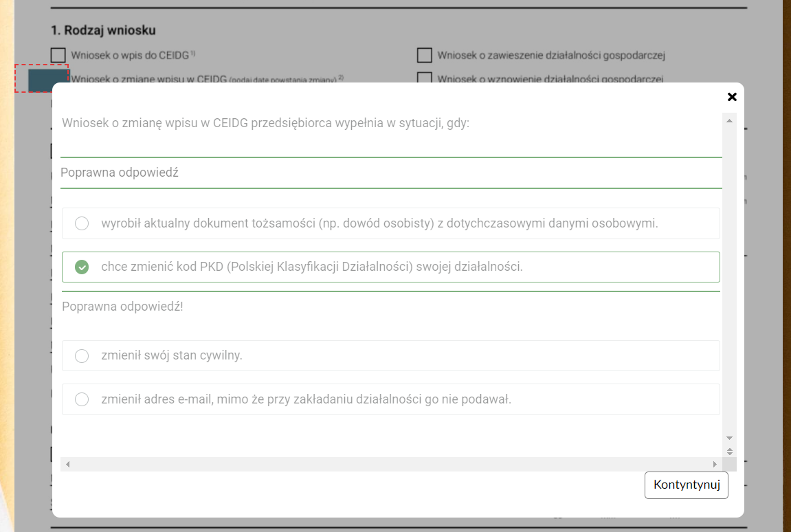Click the horizontal scrollbar left arrow
Viewport: 791px width, 532px height.
click(x=67, y=465)
